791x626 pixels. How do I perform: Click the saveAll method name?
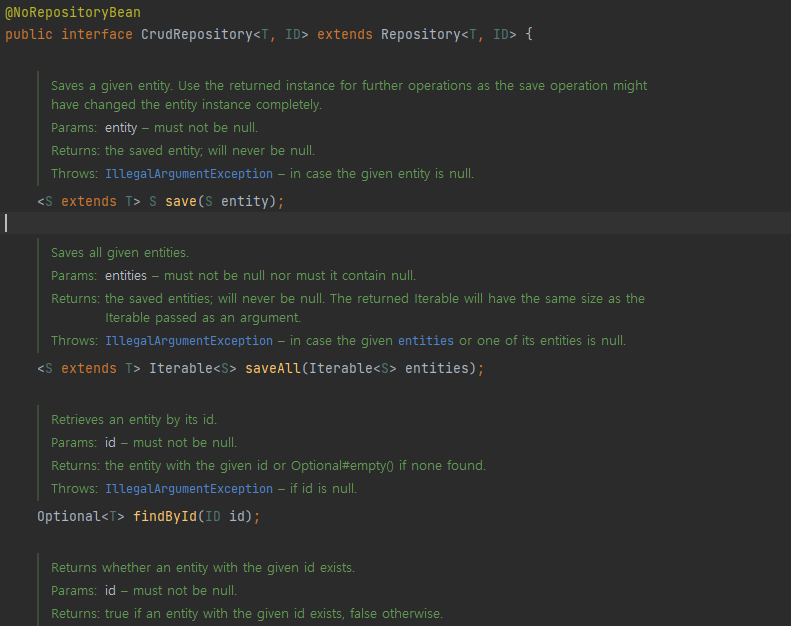273,368
